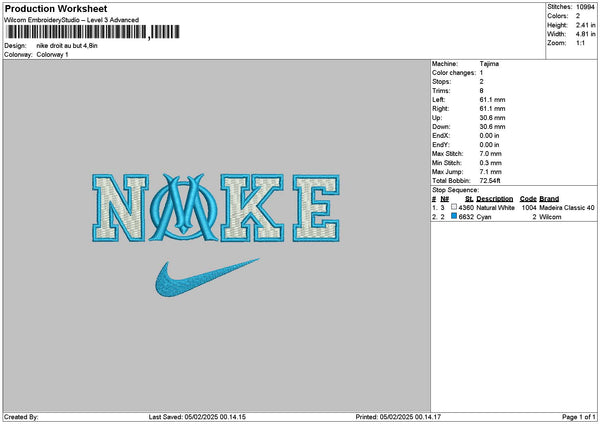Click the Max Stitch value '7.0 mm'
600x424 pixels.
pos(491,153)
